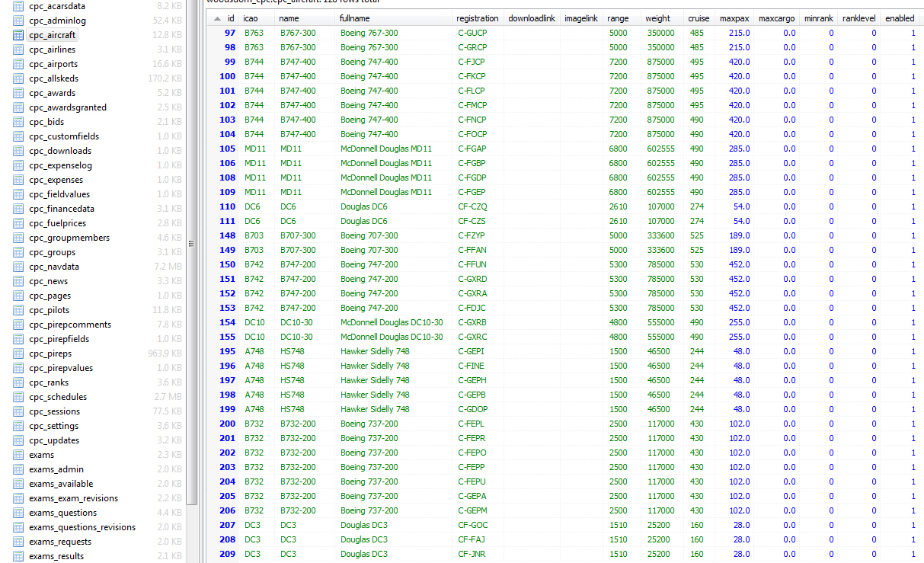
Task: Click the exams_results table icon
Action: click(x=19, y=556)
